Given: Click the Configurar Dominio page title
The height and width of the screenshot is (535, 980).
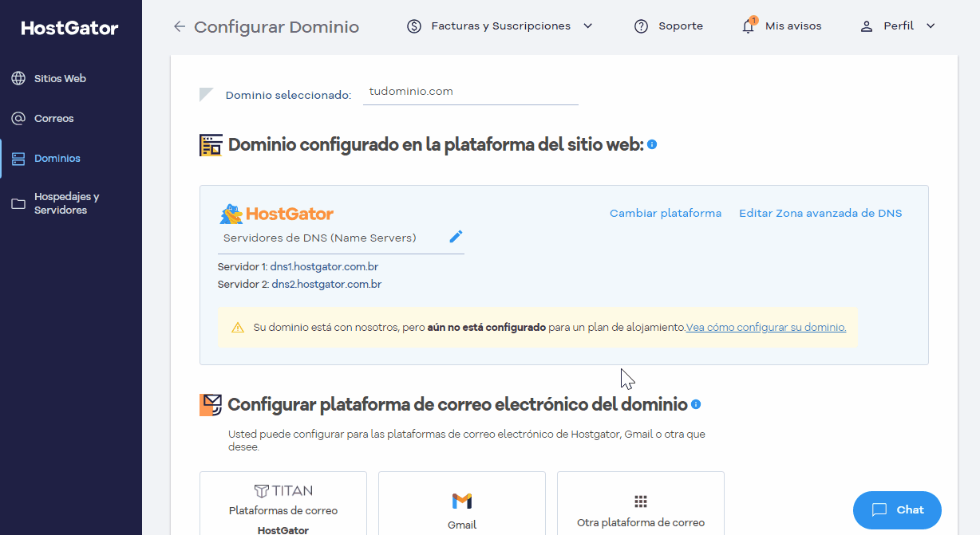Looking at the screenshot, I should tap(277, 27).
